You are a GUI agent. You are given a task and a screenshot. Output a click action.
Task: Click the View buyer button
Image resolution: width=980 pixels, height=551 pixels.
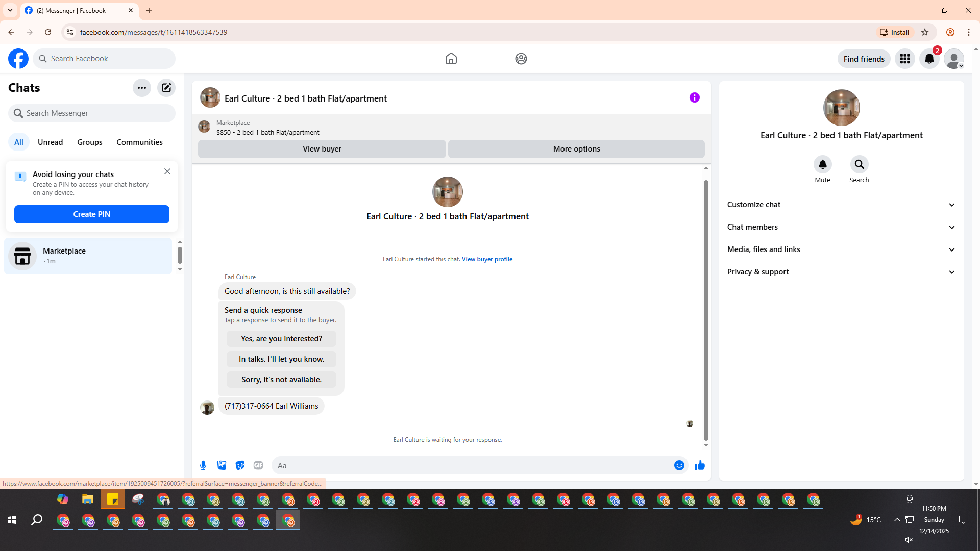click(322, 149)
